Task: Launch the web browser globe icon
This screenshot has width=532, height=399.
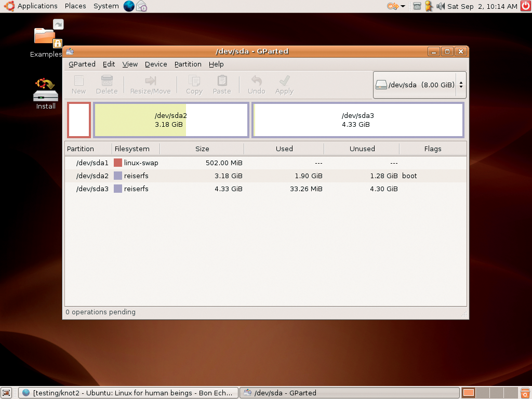Action: [x=129, y=6]
